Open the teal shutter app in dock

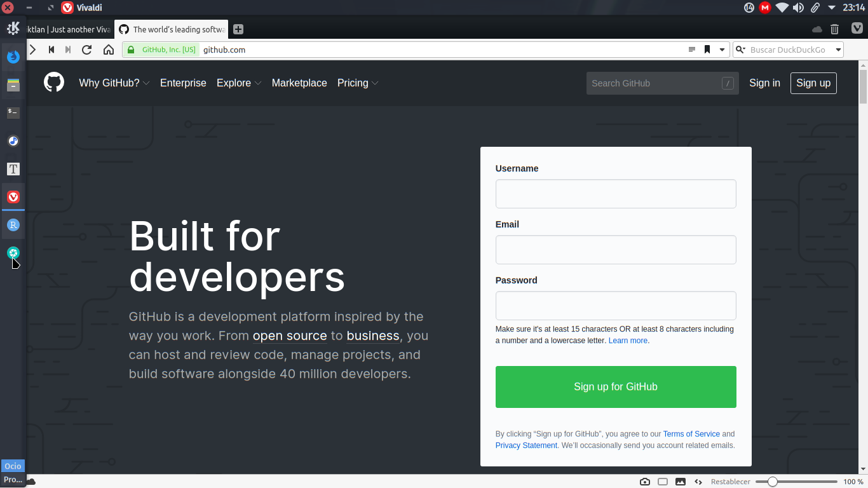[x=13, y=253]
